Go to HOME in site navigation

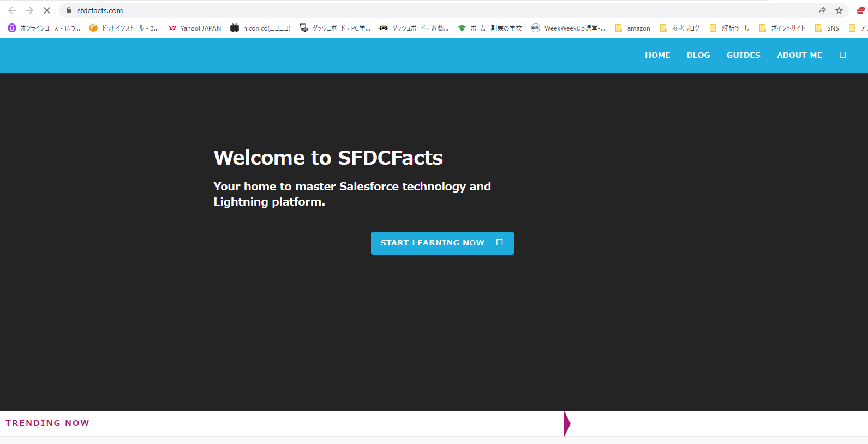(x=657, y=55)
